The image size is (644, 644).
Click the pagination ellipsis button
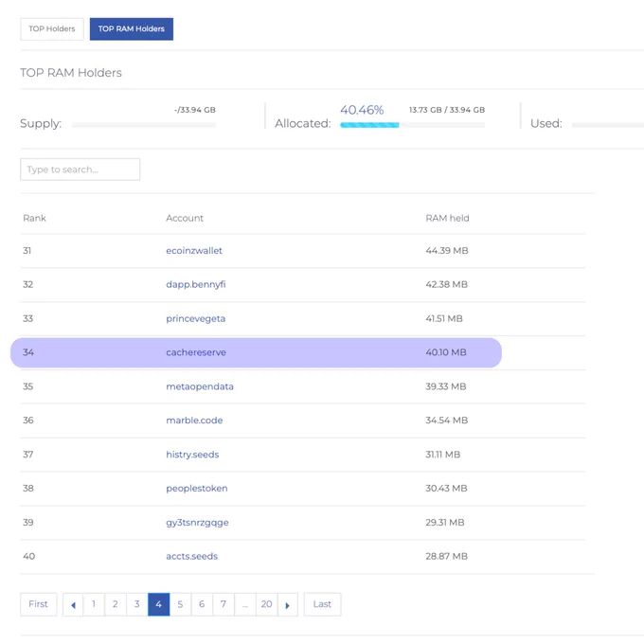click(x=244, y=604)
